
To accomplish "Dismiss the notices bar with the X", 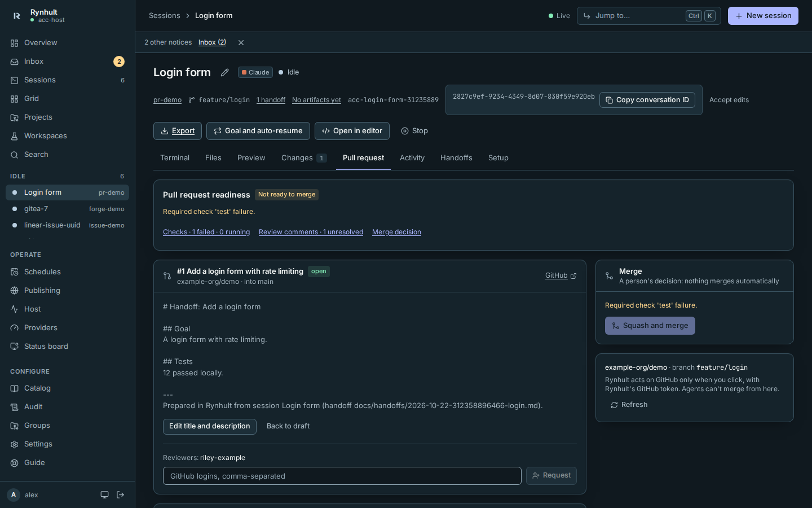I will (x=241, y=43).
